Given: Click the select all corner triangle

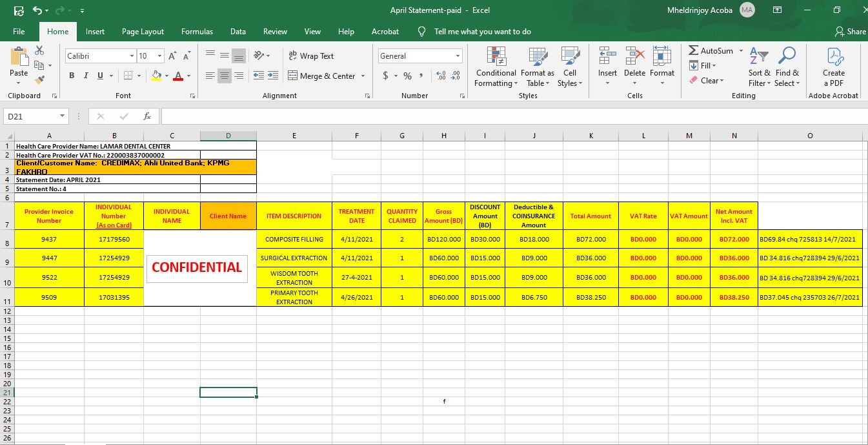Looking at the screenshot, I should click(7, 136).
